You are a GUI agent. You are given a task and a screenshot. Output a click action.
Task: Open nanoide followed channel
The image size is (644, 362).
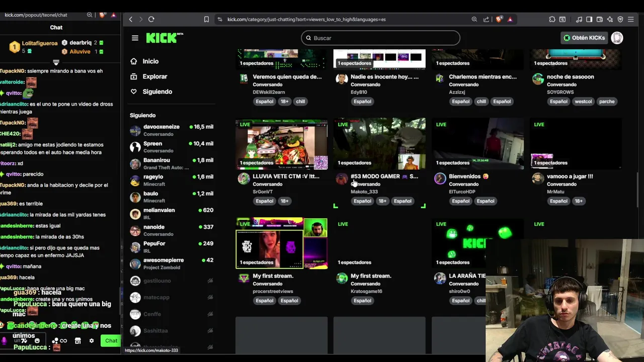coord(172,230)
